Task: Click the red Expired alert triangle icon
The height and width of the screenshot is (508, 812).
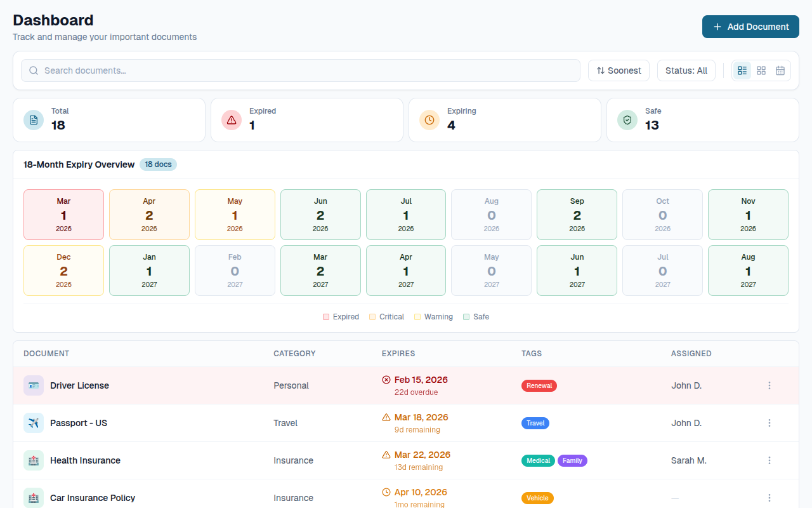Action: [231, 119]
